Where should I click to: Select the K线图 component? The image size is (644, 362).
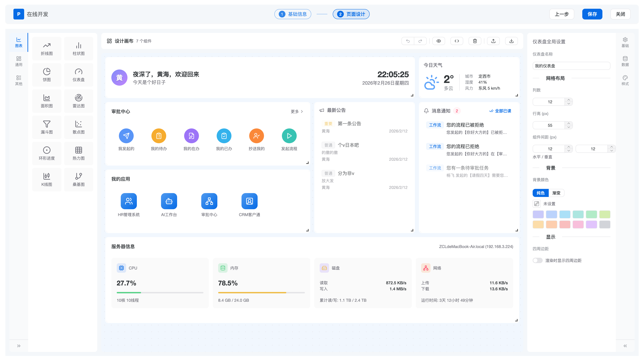pyautogui.click(x=46, y=179)
